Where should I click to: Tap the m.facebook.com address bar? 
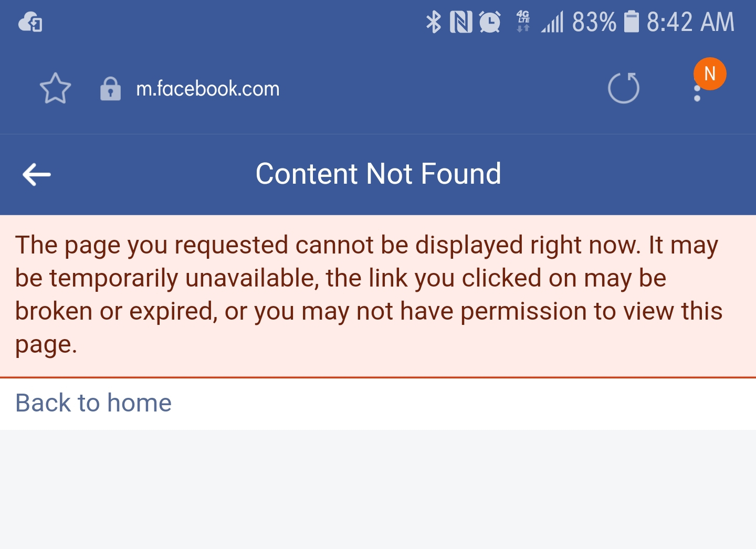tap(208, 89)
